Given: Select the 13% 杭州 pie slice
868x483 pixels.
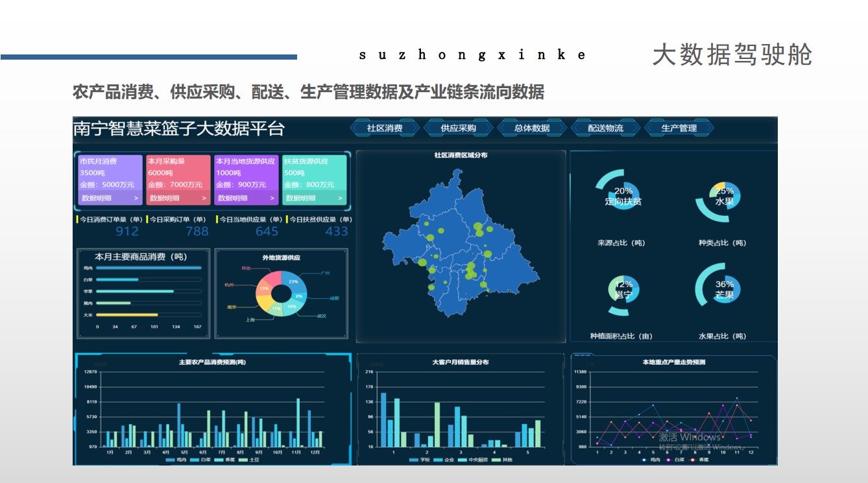Looking at the screenshot, I should click(265, 287).
